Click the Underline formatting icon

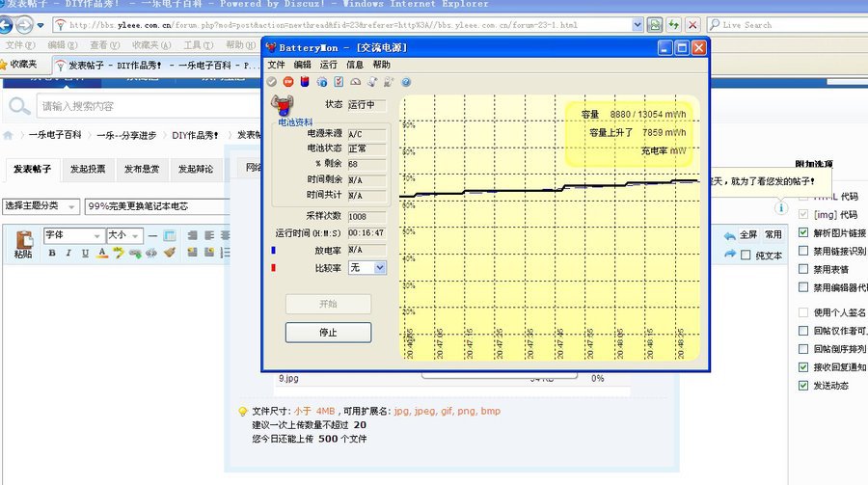[x=86, y=253]
